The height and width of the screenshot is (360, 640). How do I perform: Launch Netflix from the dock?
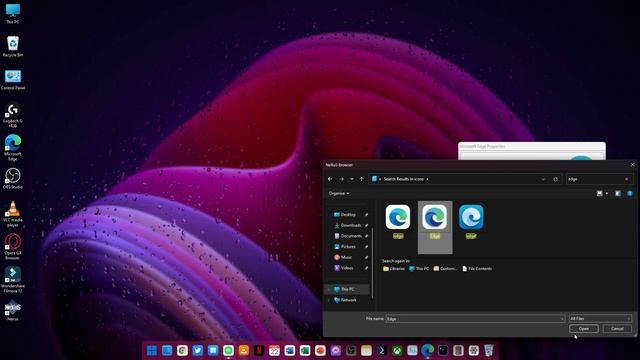point(259,350)
